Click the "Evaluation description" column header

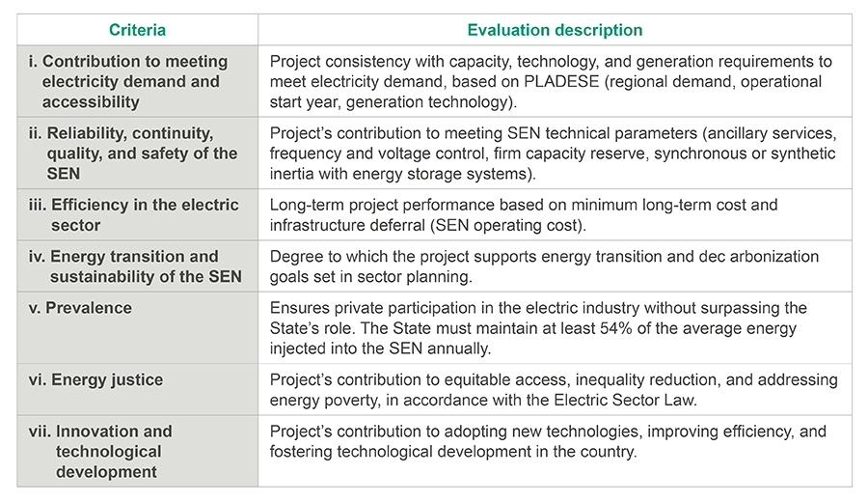(555, 30)
